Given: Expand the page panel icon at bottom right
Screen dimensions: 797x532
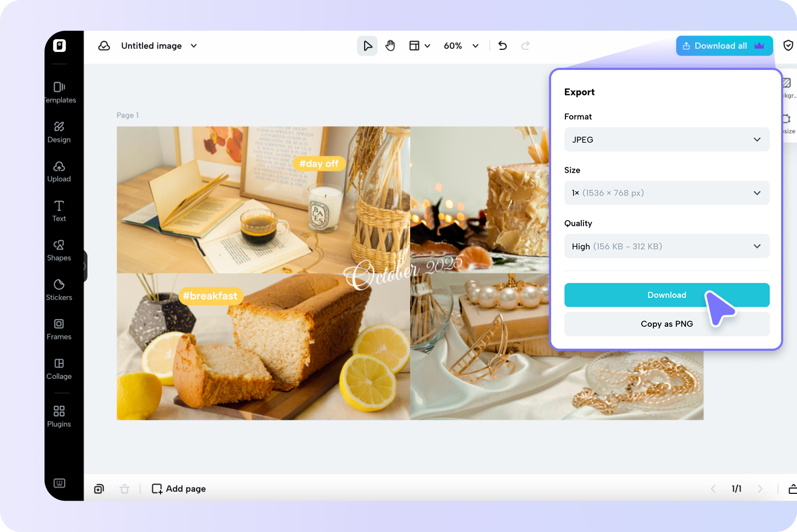Looking at the screenshot, I should coord(793,489).
